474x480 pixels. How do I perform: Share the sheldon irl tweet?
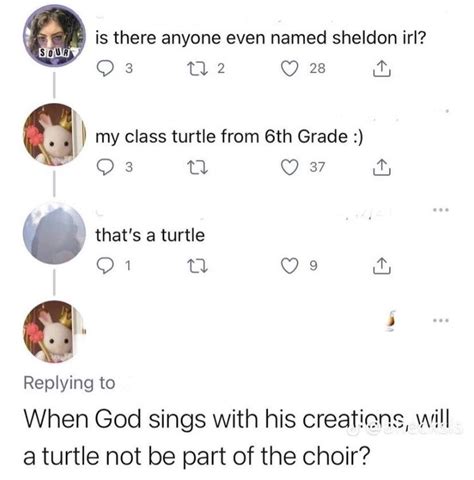click(381, 68)
